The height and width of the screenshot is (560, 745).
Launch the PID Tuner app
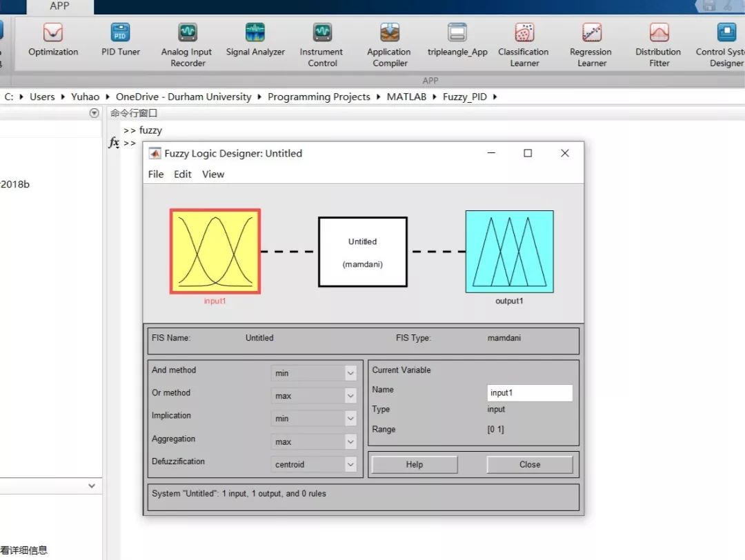[x=120, y=41]
